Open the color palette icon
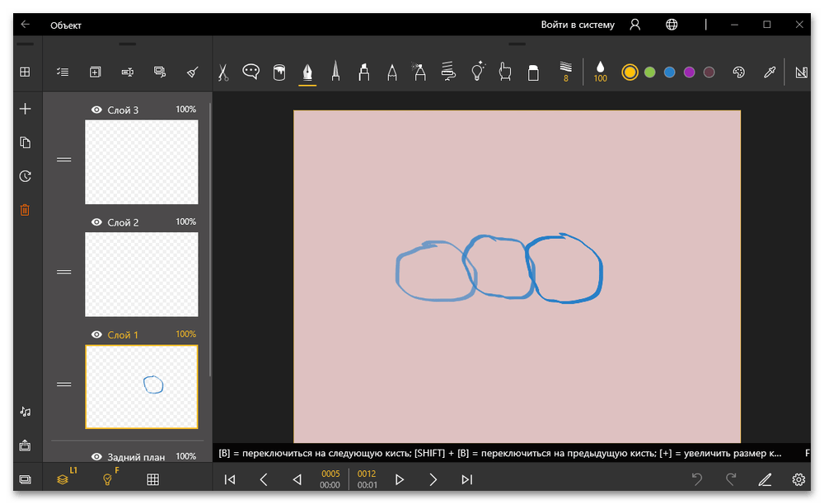The width and height of the screenshot is (824, 504). pyautogui.click(x=738, y=72)
